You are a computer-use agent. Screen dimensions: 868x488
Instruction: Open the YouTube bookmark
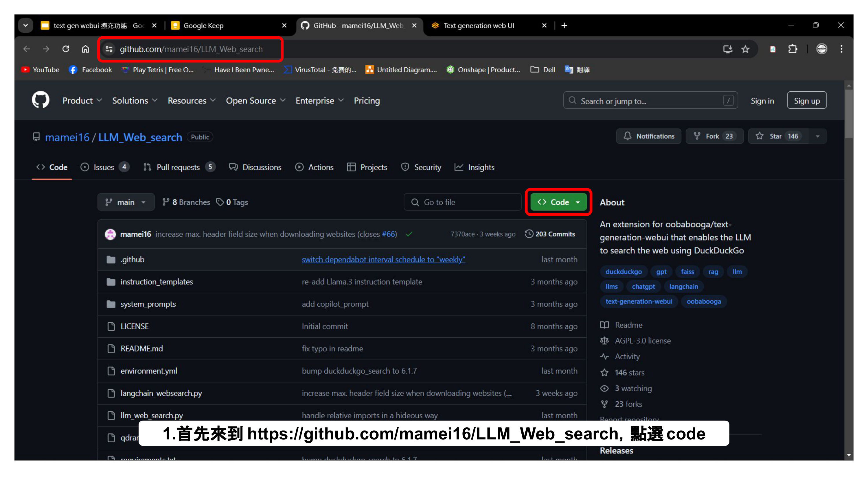[x=40, y=70]
